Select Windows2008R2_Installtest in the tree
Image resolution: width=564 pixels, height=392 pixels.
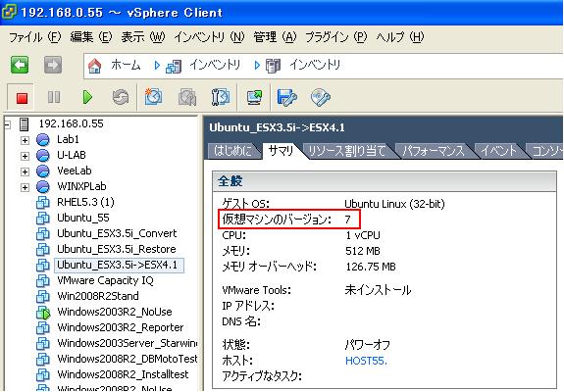123,374
